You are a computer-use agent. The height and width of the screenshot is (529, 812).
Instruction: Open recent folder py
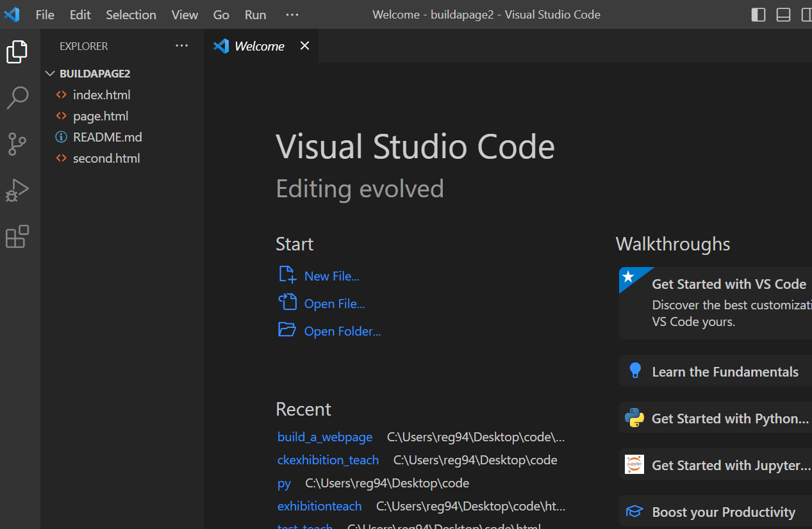point(284,483)
